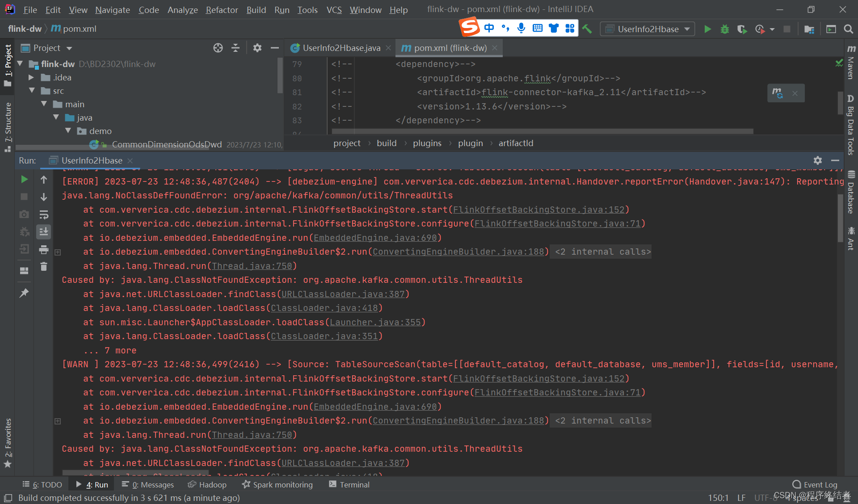
Task: Open Project Structure icon in toolbar
Action: point(809,29)
